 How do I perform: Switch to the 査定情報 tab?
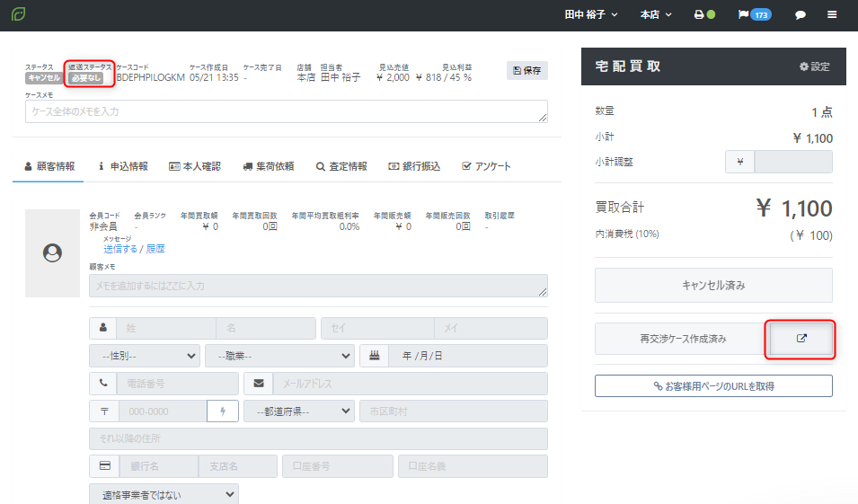[x=341, y=166]
